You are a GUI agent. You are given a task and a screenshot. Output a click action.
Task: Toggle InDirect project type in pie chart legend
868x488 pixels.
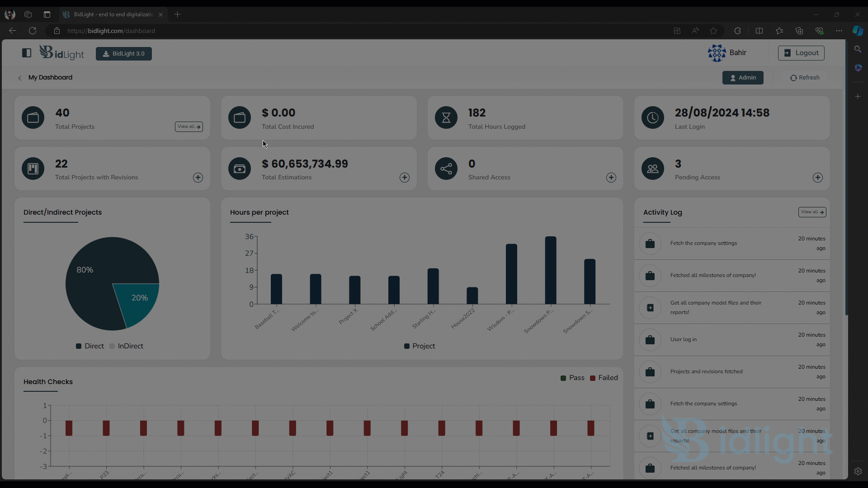click(127, 346)
